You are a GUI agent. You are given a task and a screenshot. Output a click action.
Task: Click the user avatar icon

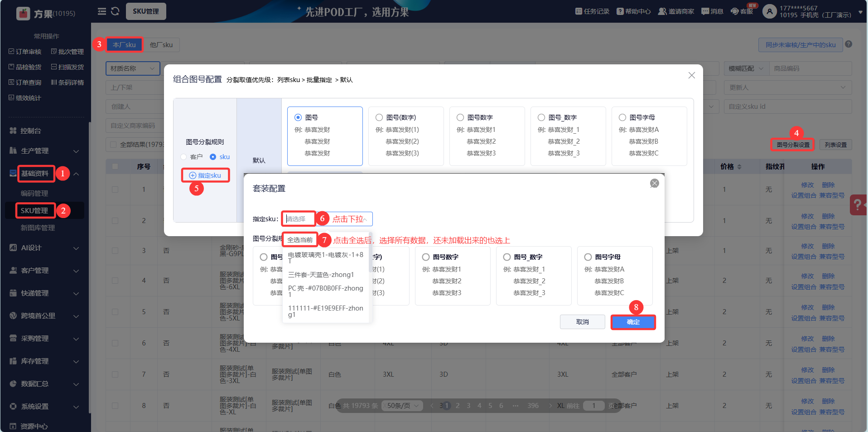(769, 11)
